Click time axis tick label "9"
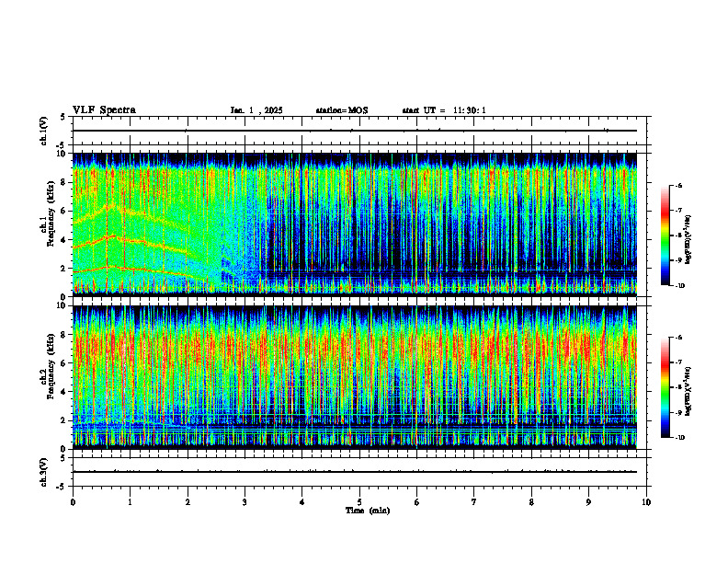 click(588, 502)
